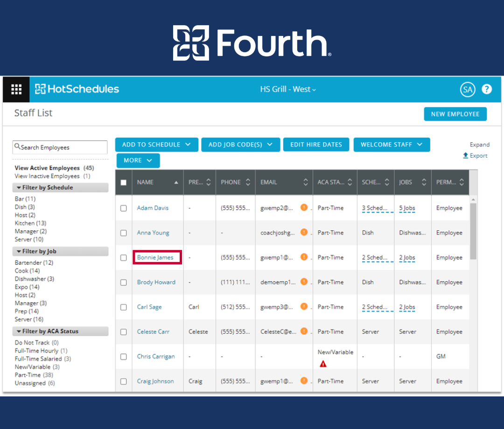
Task: Click the Expand link above the table
Action: tap(480, 145)
